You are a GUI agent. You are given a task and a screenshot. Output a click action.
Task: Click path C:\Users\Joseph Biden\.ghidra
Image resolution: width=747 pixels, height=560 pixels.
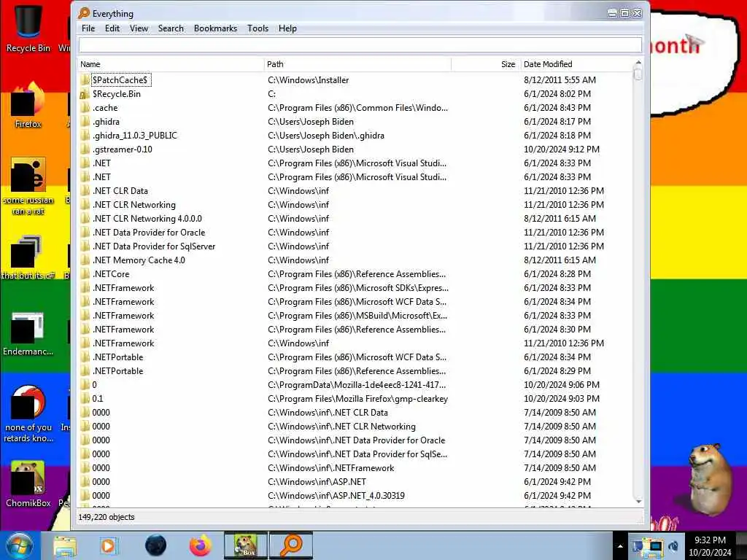pos(326,135)
